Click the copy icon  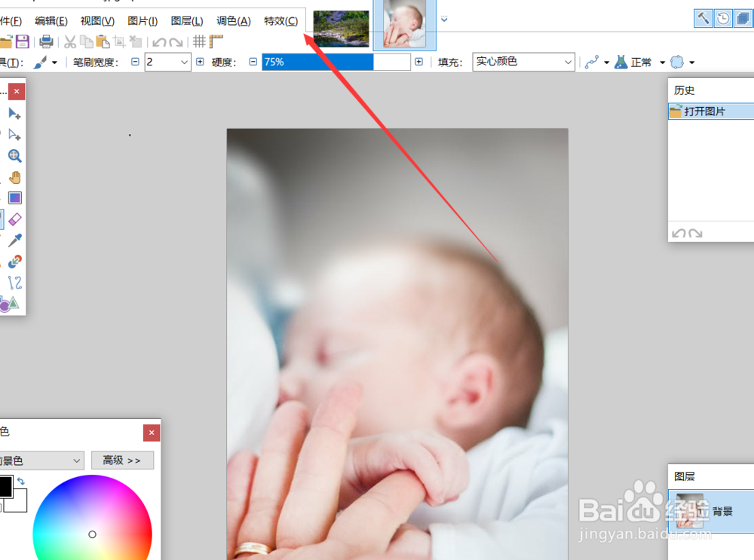click(x=87, y=41)
